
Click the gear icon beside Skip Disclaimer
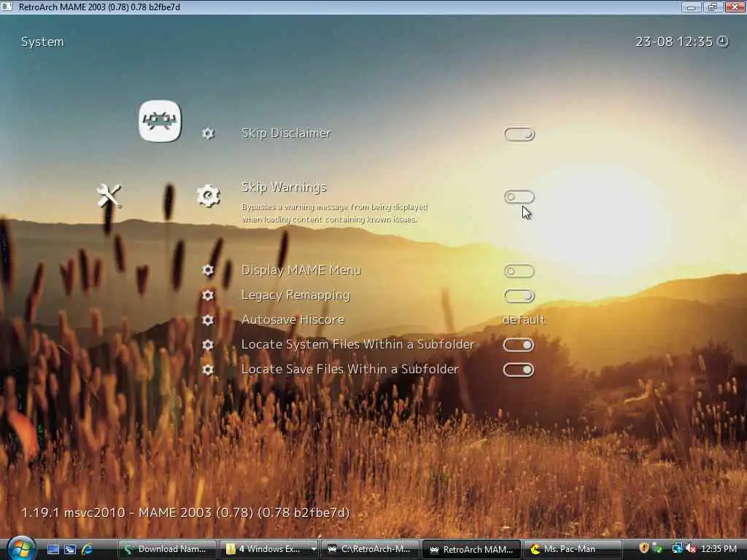pos(208,133)
